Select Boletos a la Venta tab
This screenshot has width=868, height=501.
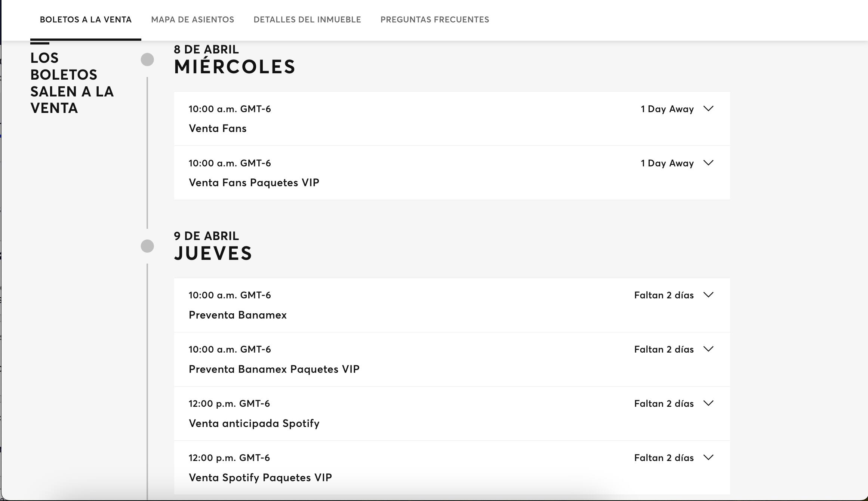(86, 19)
